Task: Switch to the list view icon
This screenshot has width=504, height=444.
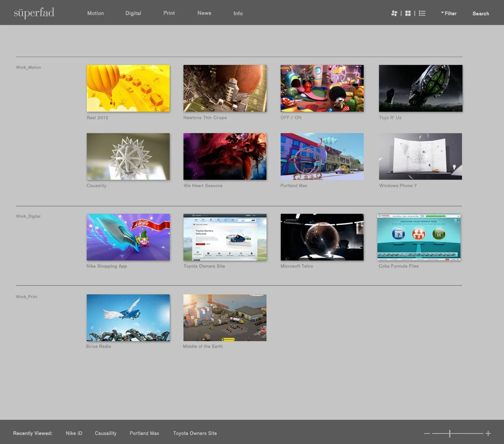Action: tap(422, 13)
